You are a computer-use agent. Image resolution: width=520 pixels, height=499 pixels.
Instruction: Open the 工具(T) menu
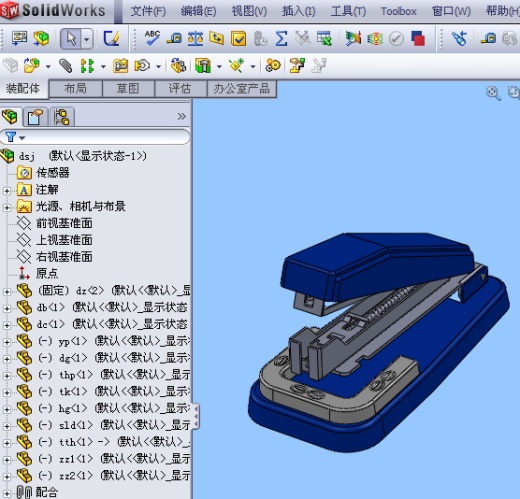pos(348,11)
